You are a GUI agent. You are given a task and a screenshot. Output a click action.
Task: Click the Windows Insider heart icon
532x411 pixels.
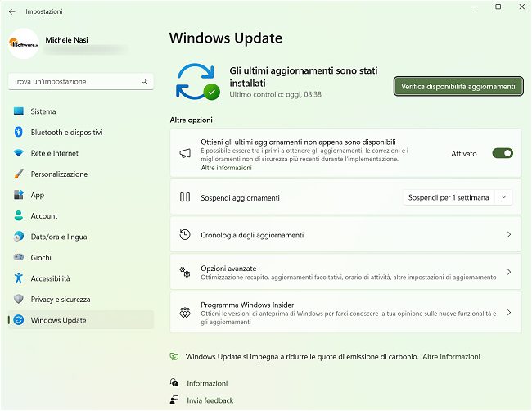(185, 313)
